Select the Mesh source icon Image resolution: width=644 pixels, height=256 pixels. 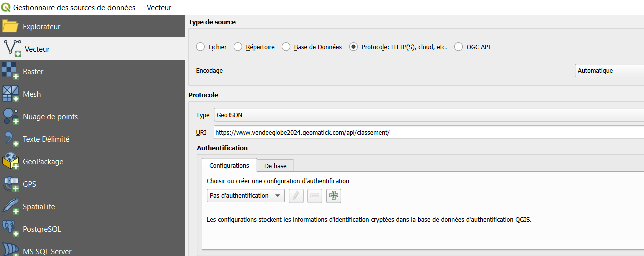click(x=10, y=94)
